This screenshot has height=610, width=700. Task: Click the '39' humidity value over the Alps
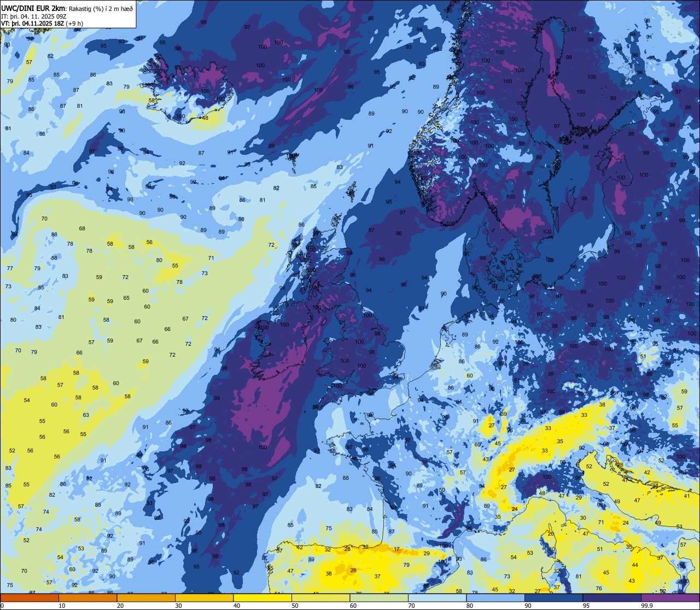504,414
